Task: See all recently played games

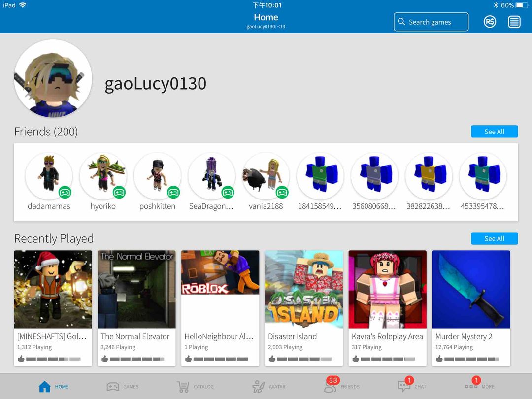Action: tap(495, 238)
